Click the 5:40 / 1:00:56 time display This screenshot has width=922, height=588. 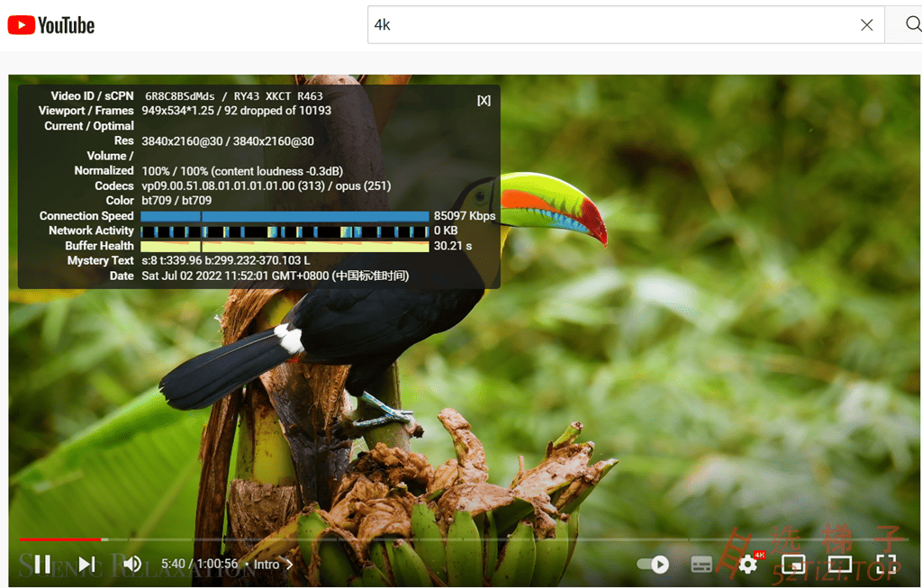[199, 565]
